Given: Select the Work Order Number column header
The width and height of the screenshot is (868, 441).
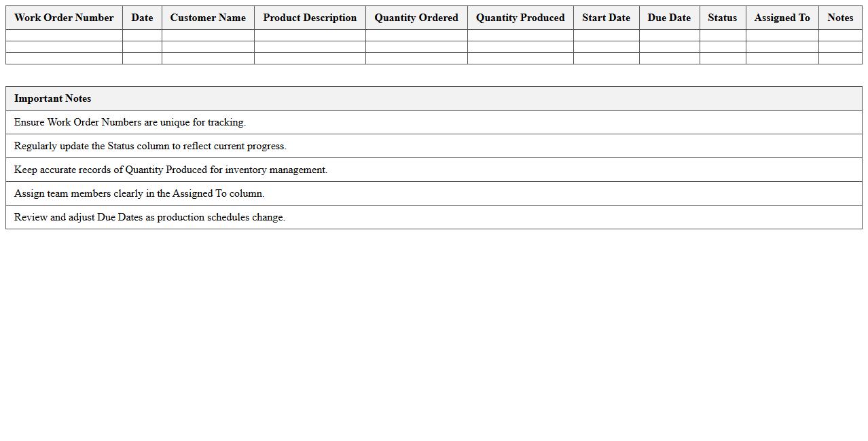Looking at the screenshot, I should (63, 18).
